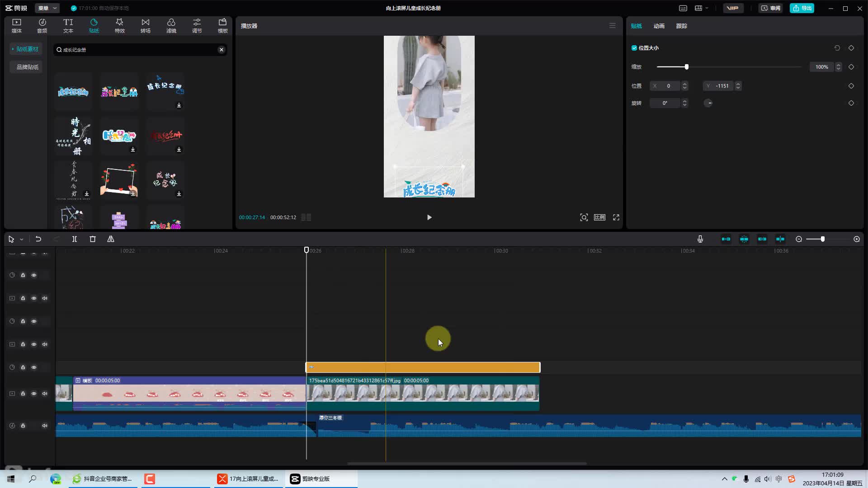
Task: Add keyframe for 位置 position
Action: tap(851, 86)
